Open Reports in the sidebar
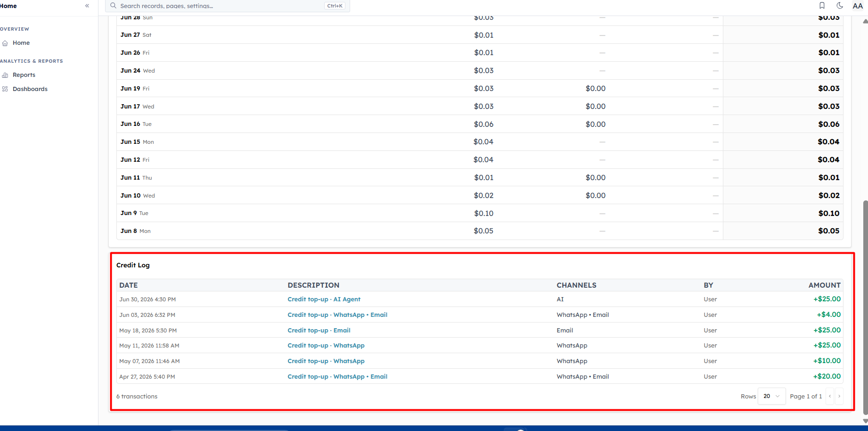The image size is (868, 431). [x=24, y=75]
